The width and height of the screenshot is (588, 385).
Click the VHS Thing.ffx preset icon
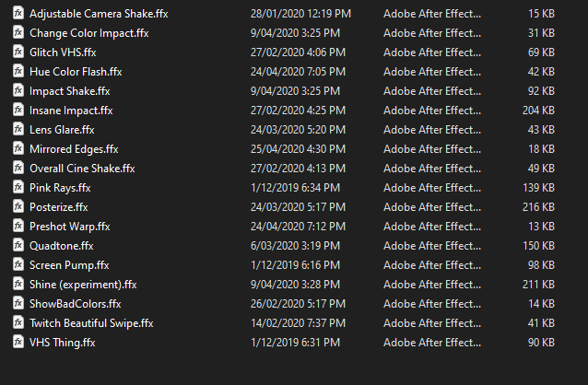pos(18,342)
